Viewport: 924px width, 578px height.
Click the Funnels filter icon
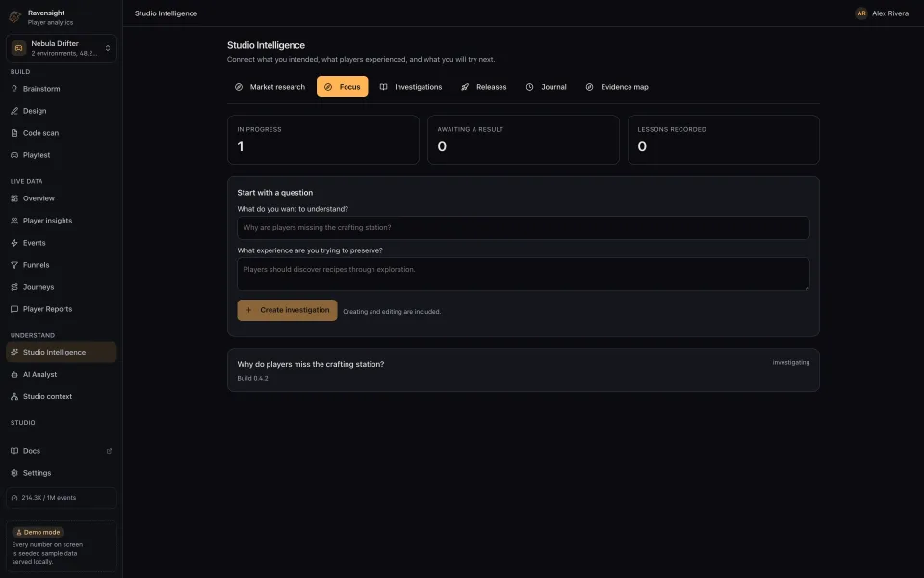pyautogui.click(x=14, y=265)
